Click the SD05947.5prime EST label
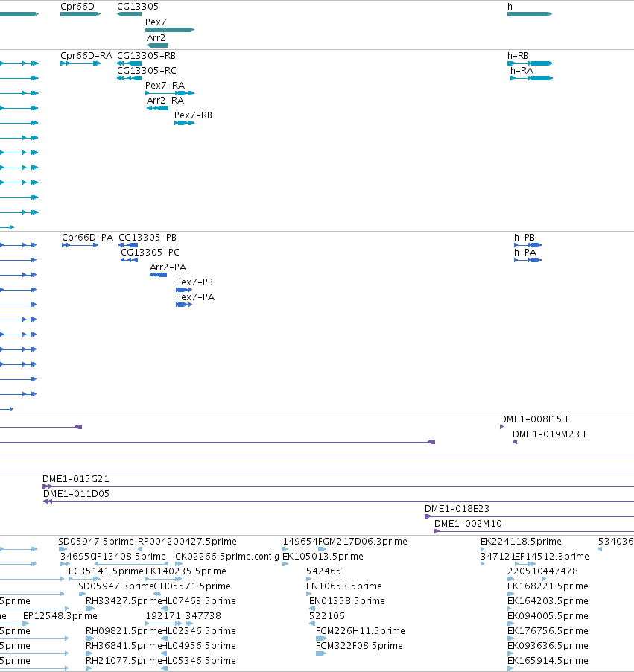The height and width of the screenshot is (672, 634). point(96,542)
